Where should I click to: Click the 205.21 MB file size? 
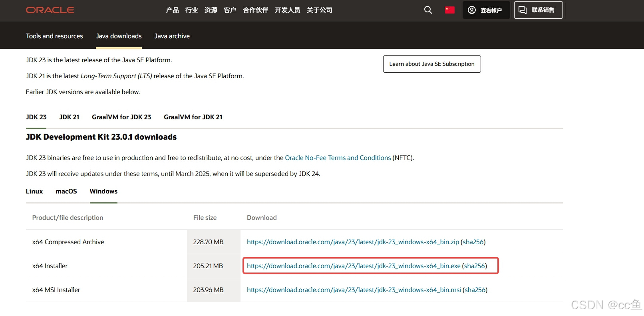pyautogui.click(x=208, y=266)
